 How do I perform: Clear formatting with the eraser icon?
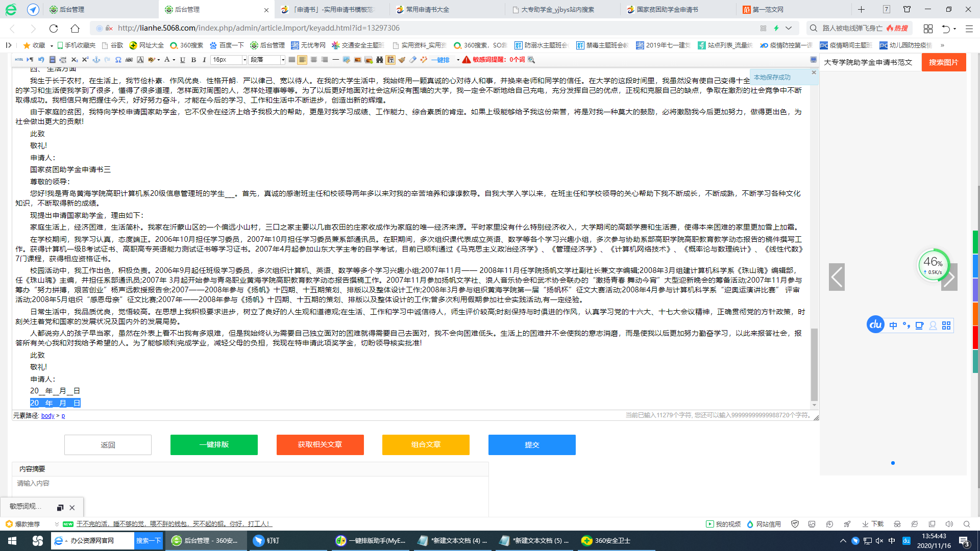tap(412, 60)
